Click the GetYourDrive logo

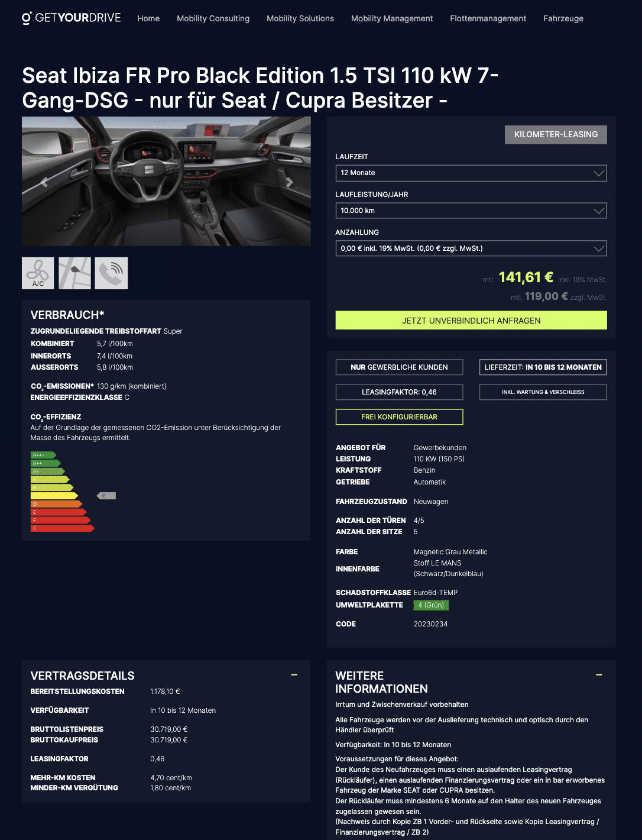click(x=72, y=18)
